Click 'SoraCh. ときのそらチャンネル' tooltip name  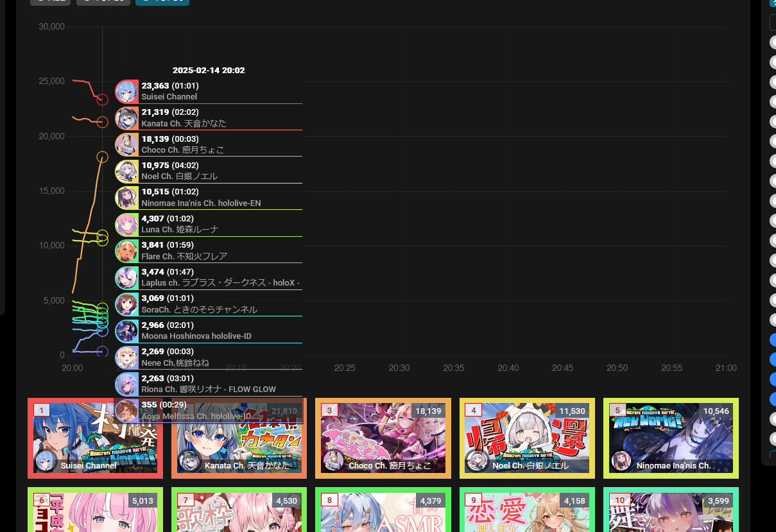pos(199,310)
